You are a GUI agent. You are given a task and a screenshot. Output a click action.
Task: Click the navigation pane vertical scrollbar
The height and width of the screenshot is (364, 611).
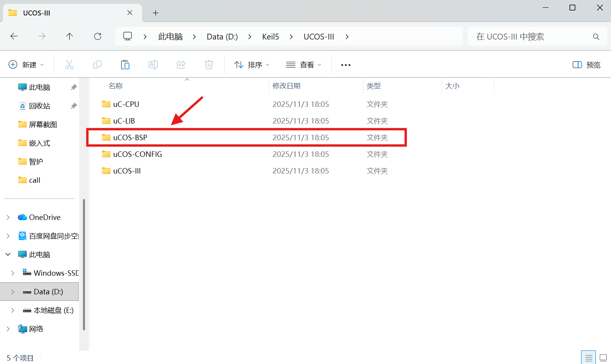tap(84, 264)
